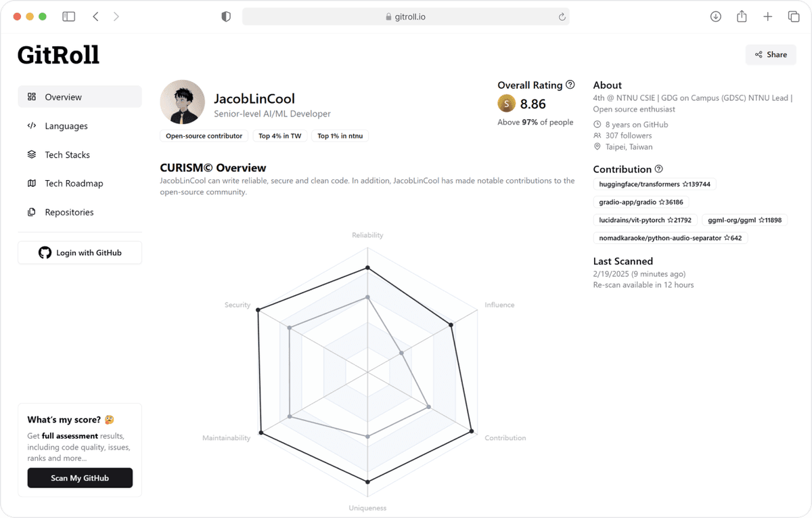This screenshot has width=812, height=518.
Task: Open the Languages section icon
Action: click(31, 125)
